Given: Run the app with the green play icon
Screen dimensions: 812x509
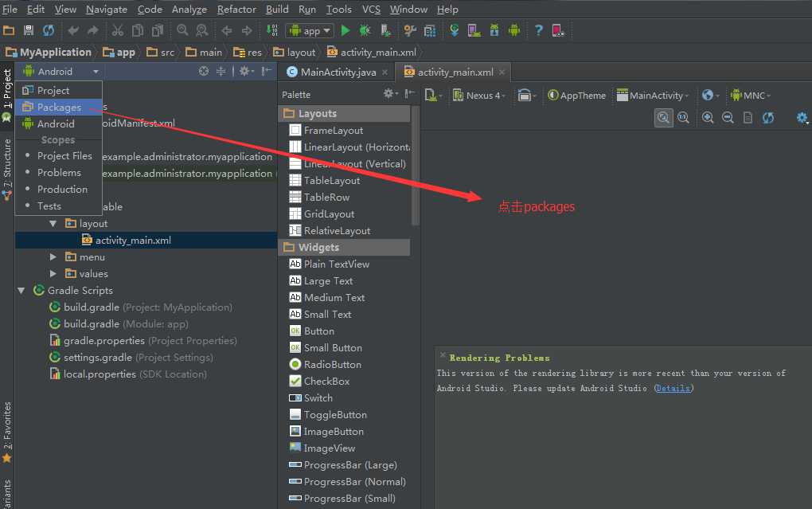Looking at the screenshot, I should click(345, 30).
